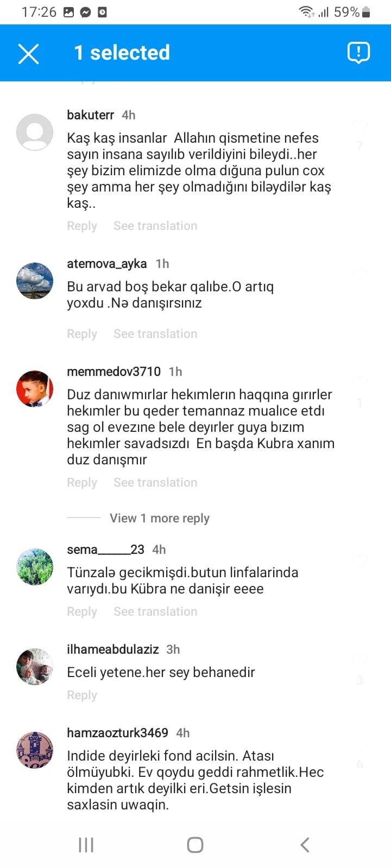Viewport: 391px width, 868px height.
Task: Like bakuterr's comment with the heart
Action: coord(360,125)
